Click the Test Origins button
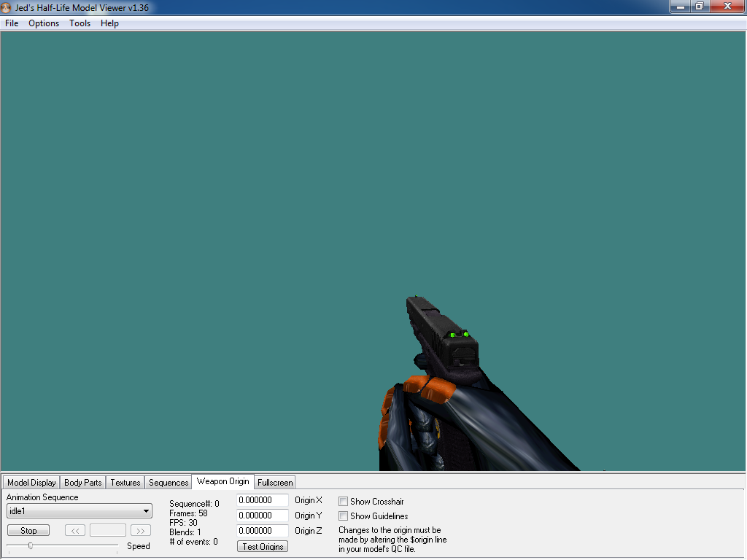747x560 pixels. tap(263, 547)
